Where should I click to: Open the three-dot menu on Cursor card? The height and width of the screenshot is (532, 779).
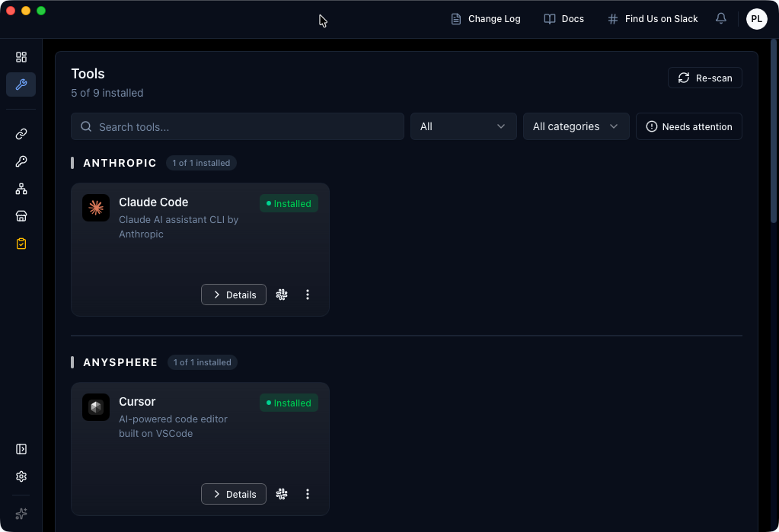308,494
